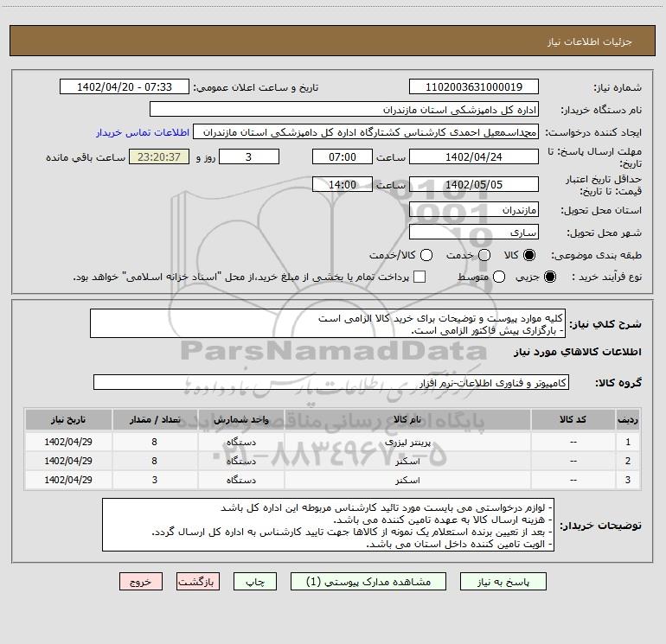Click the quantity 3 in row 3

(155, 480)
